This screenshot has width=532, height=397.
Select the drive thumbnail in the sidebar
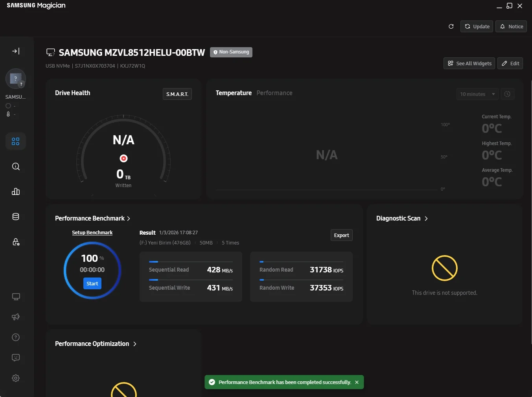point(16,79)
